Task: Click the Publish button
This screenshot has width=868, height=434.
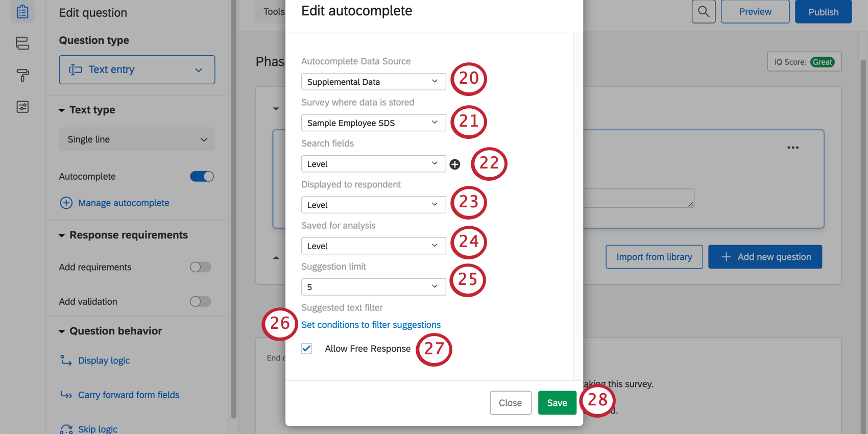Action: pos(823,12)
